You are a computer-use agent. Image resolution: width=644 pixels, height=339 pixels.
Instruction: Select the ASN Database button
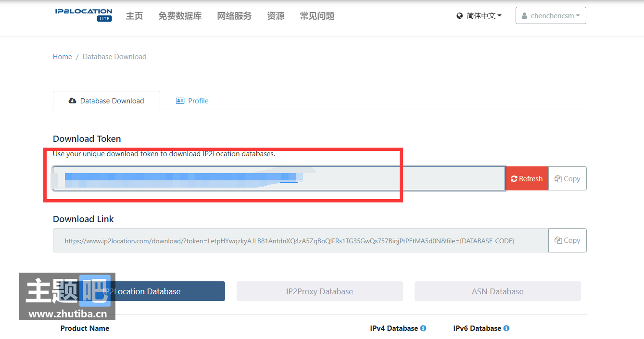498,291
